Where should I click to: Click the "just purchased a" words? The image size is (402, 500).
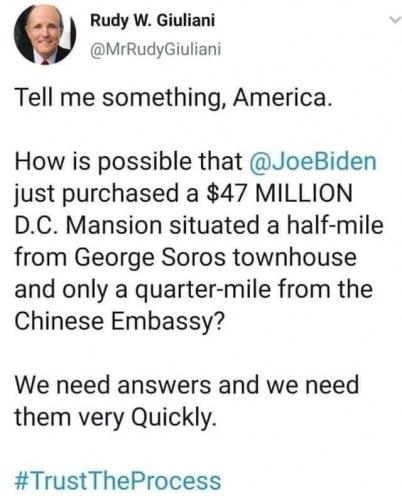click(x=107, y=194)
